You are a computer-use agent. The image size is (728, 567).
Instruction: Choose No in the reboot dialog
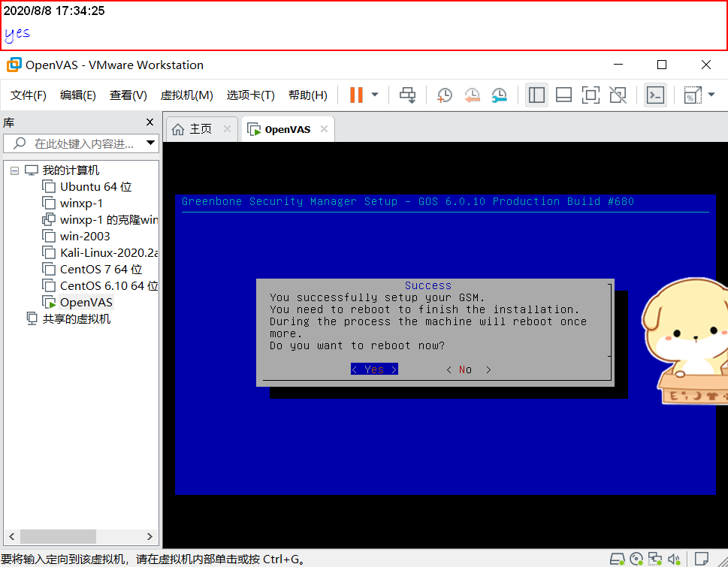click(468, 369)
